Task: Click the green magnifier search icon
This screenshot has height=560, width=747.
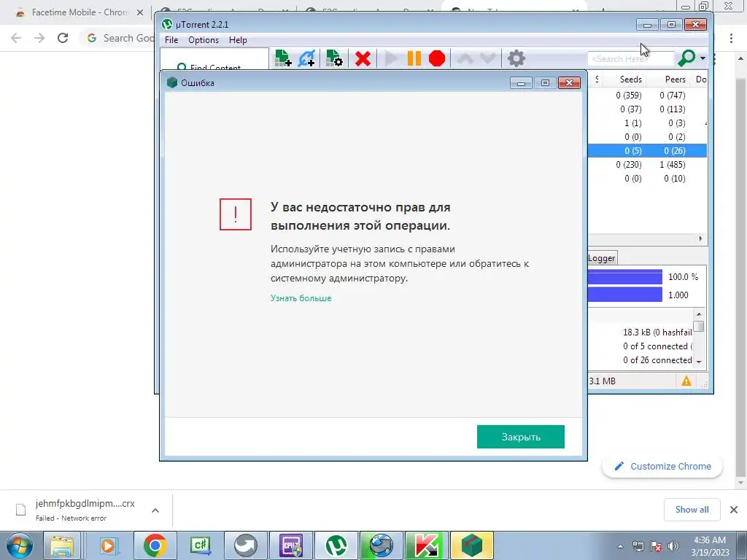Action: tap(686, 58)
